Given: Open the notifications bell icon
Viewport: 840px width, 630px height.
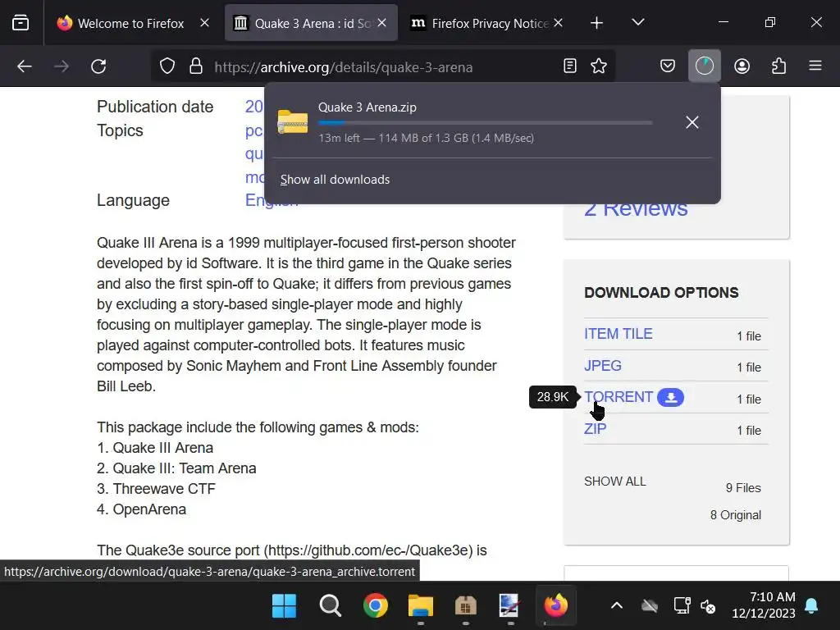Looking at the screenshot, I should [811, 605].
